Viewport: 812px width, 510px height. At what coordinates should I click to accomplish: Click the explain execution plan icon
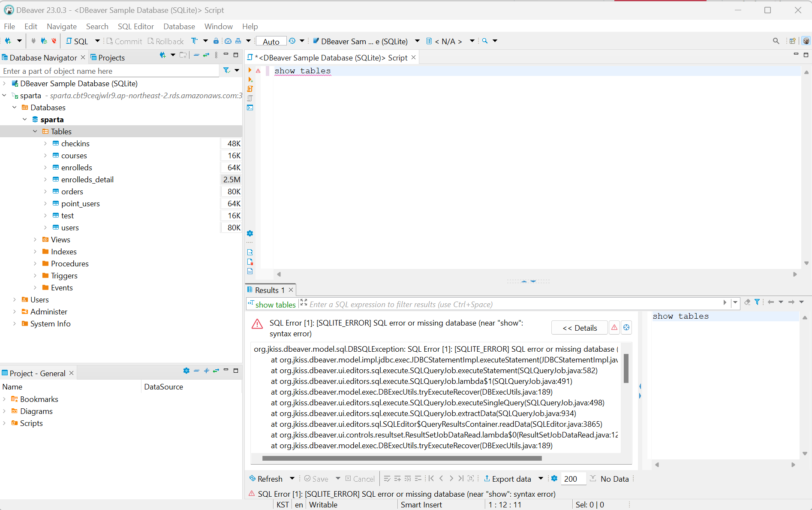(250, 98)
